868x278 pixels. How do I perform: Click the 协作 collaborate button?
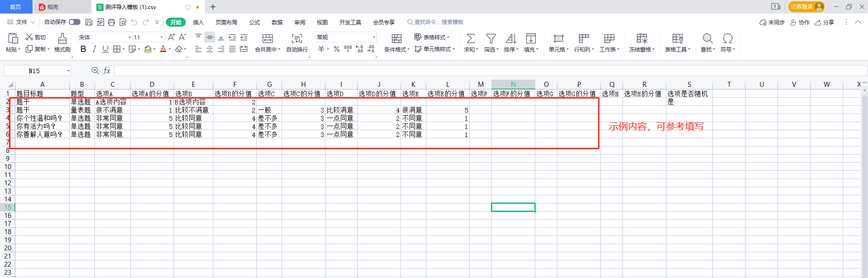point(800,22)
